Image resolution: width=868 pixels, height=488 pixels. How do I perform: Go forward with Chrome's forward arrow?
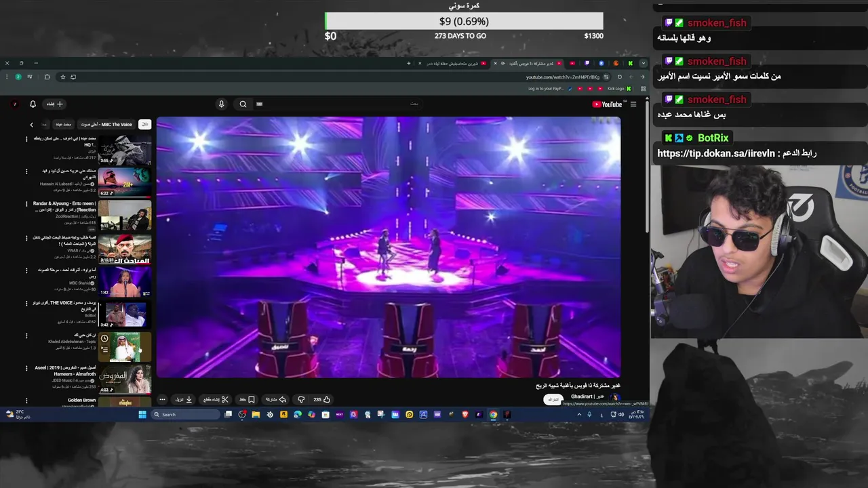(x=631, y=77)
